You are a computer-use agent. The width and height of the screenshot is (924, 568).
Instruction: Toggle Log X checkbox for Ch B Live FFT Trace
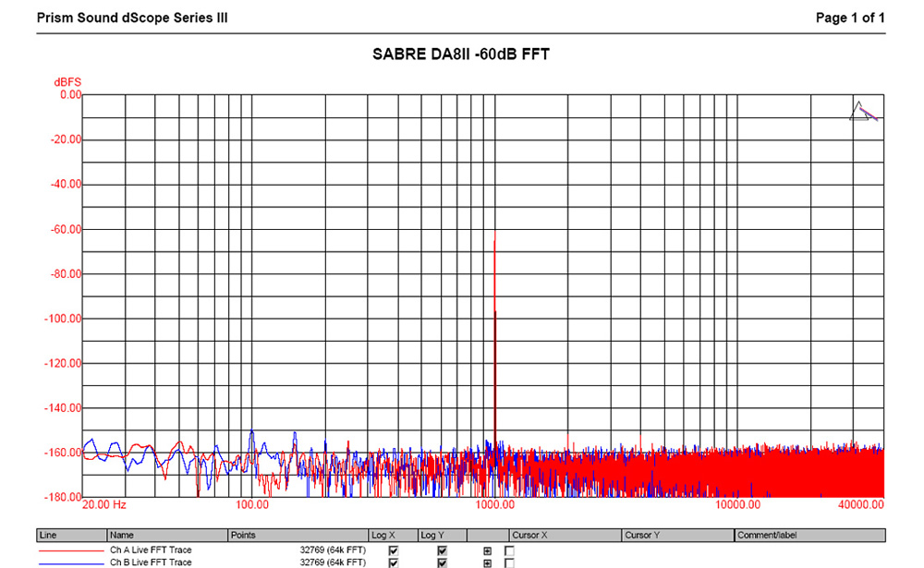pyautogui.click(x=393, y=563)
